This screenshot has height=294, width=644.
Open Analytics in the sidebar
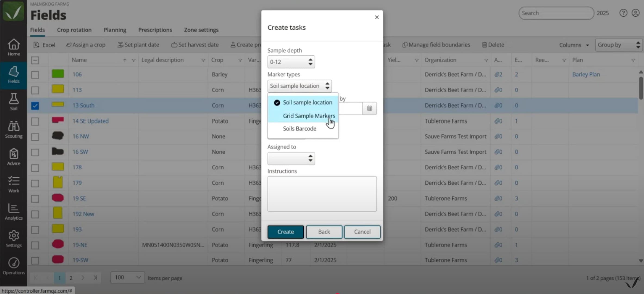coord(14,211)
